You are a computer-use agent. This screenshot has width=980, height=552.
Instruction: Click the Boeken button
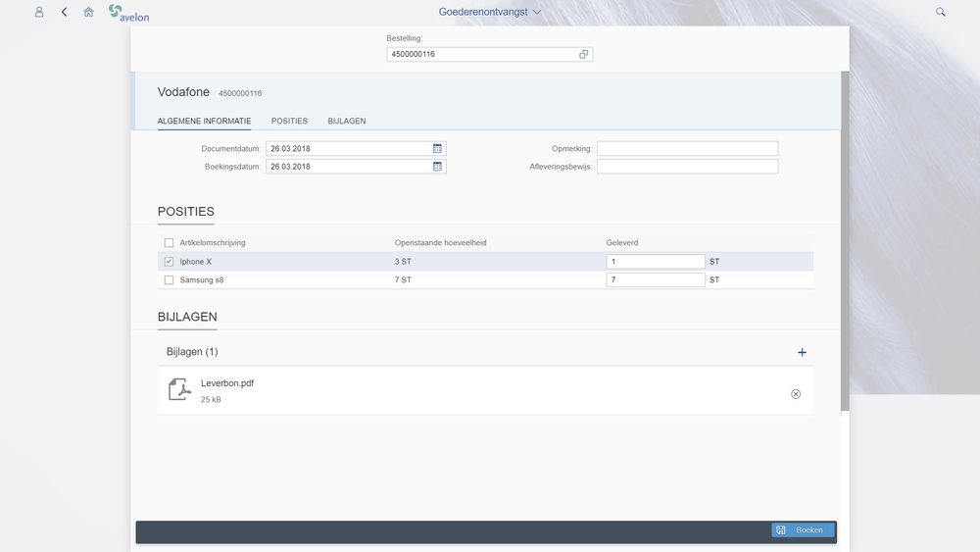click(804, 530)
